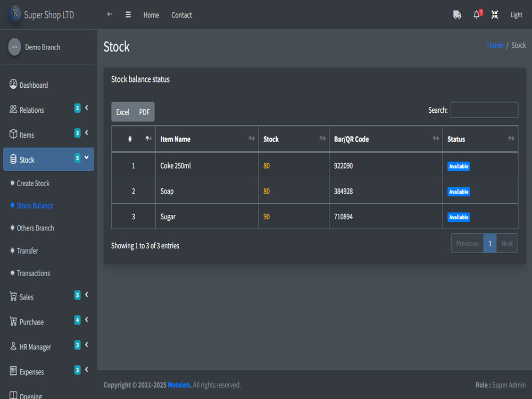The width and height of the screenshot is (532, 399).
Task: Click Item Name column sort arrows
Action: (x=252, y=138)
